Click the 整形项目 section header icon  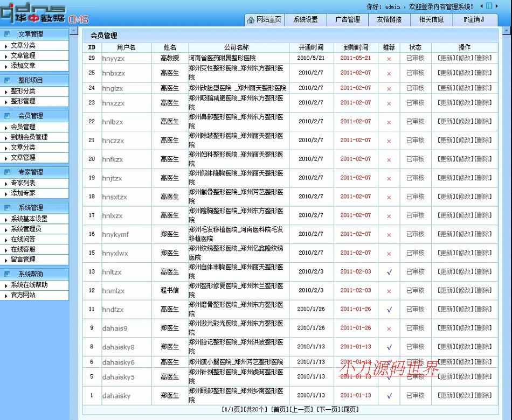click(x=8, y=80)
